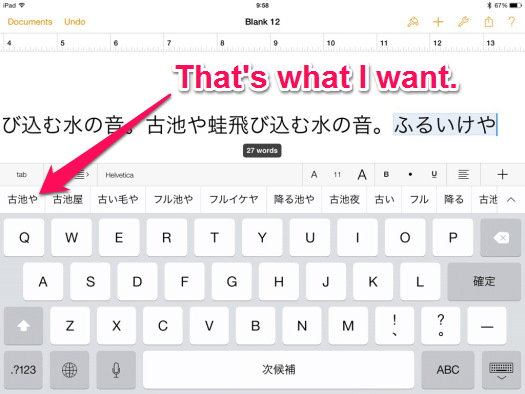Choose candidate フル池や
Image resolution: width=525 pixels, height=394 pixels.
pos(173,200)
